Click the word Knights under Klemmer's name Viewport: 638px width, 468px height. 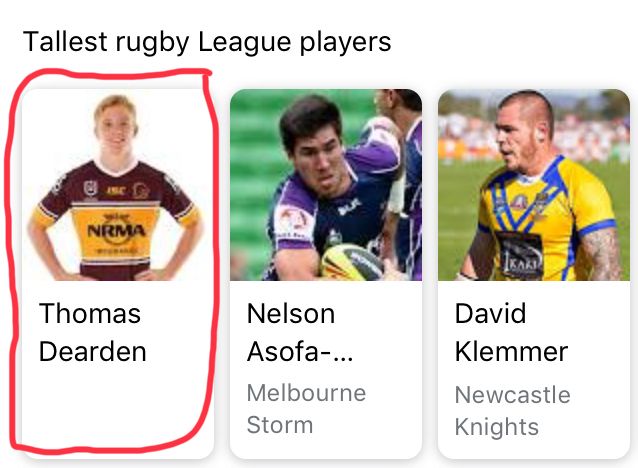[497, 427]
